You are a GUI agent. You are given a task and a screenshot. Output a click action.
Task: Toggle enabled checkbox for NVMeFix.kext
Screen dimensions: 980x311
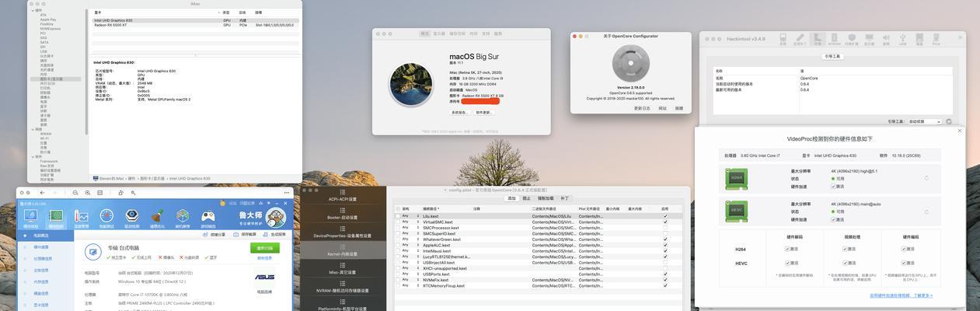665,280
